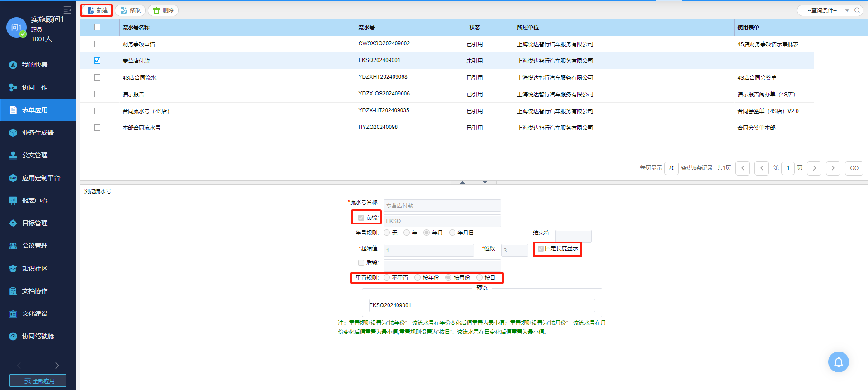The image size is (868, 390).
Task: Collapse the panel with the up triangle
Action: (462, 182)
